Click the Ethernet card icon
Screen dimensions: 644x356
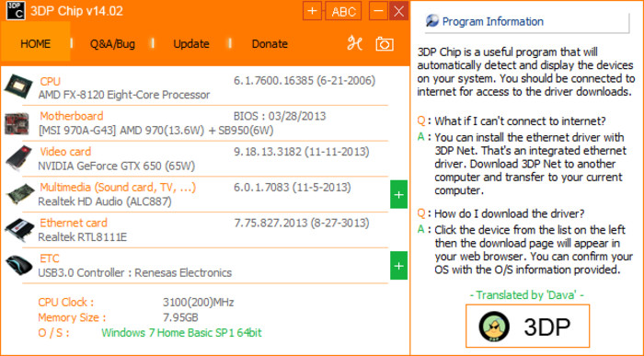point(19,230)
